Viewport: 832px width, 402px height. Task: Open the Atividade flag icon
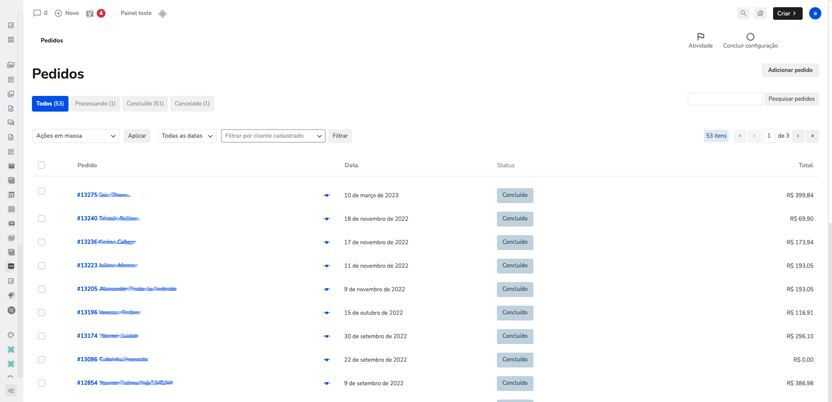[x=700, y=37]
